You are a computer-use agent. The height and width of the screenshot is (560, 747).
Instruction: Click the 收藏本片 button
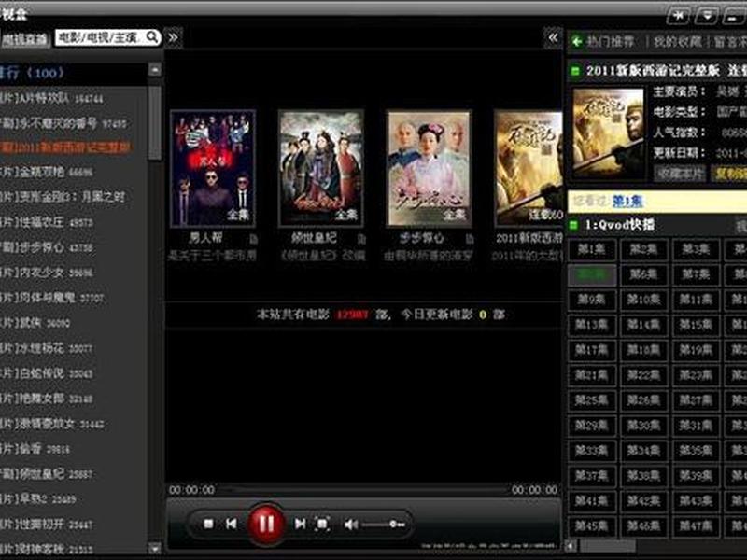tap(680, 174)
